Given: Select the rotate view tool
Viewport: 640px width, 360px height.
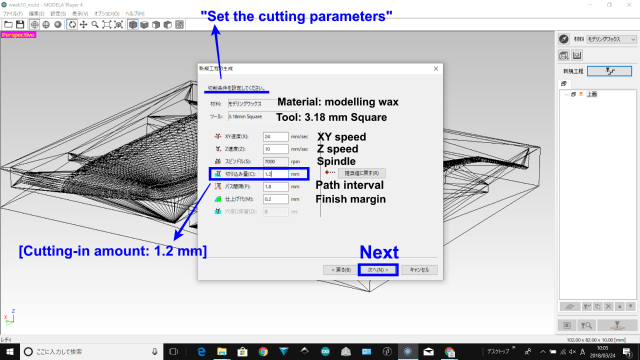Looking at the screenshot, I should pos(72,24).
